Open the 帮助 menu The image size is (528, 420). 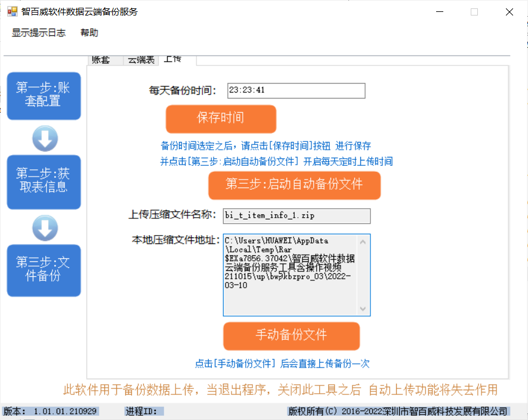89,33
